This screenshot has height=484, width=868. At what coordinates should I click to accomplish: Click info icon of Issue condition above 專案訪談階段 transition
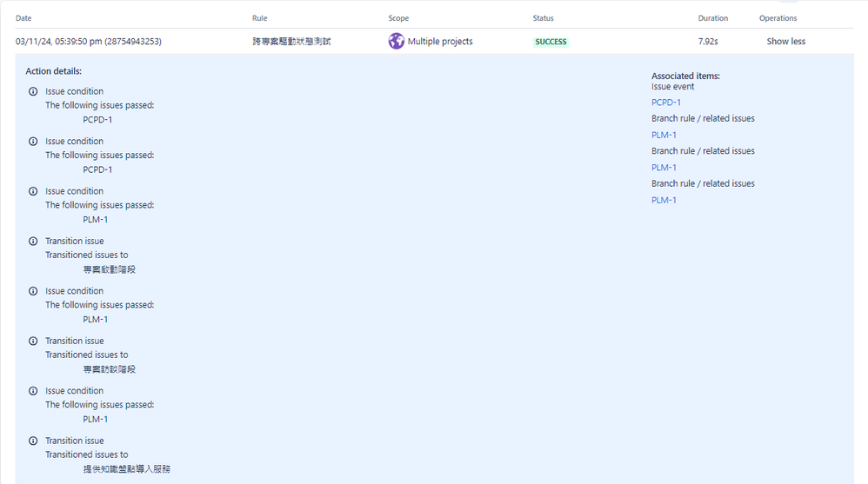[x=33, y=291]
